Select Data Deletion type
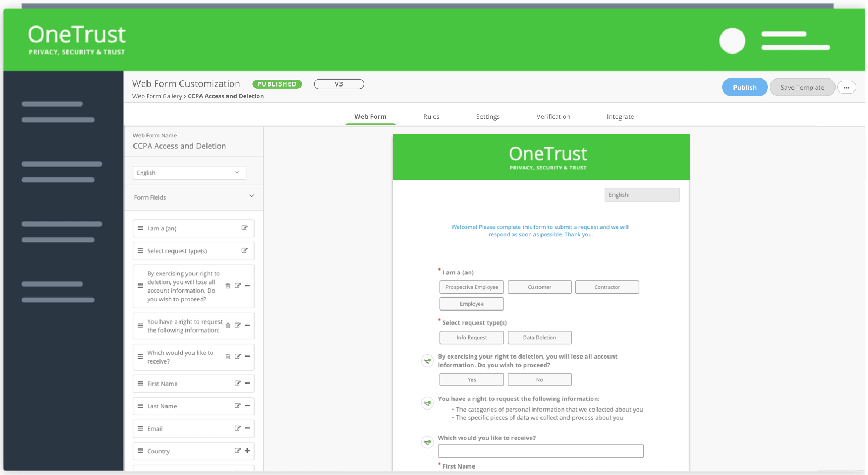The width and height of the screenshot is (868, 475). click(x=539, y=338)
